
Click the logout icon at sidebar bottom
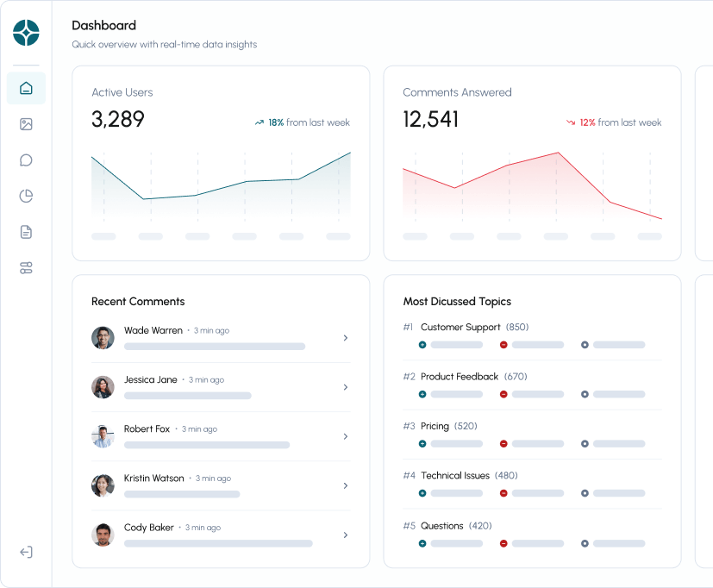coord(26,552)
